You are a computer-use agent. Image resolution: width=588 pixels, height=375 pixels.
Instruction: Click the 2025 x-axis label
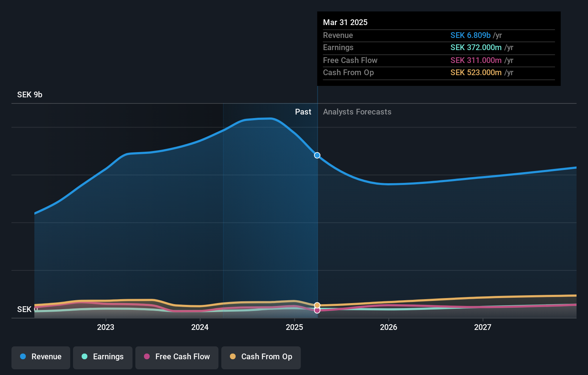click(x=294, y=327)
